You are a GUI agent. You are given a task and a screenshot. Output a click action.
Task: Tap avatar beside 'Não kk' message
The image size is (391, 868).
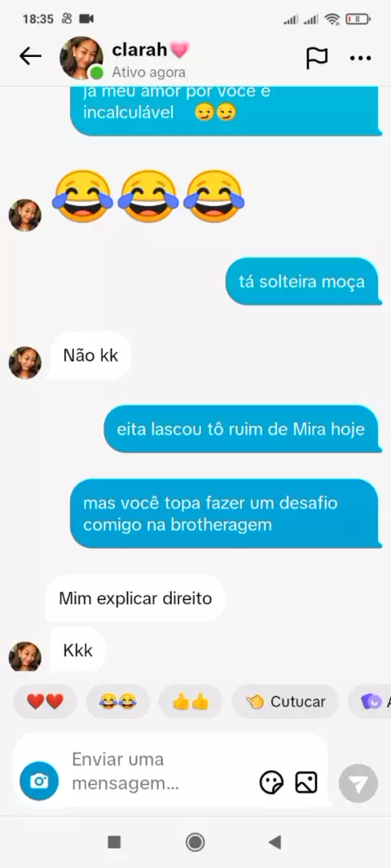[25, 362]
